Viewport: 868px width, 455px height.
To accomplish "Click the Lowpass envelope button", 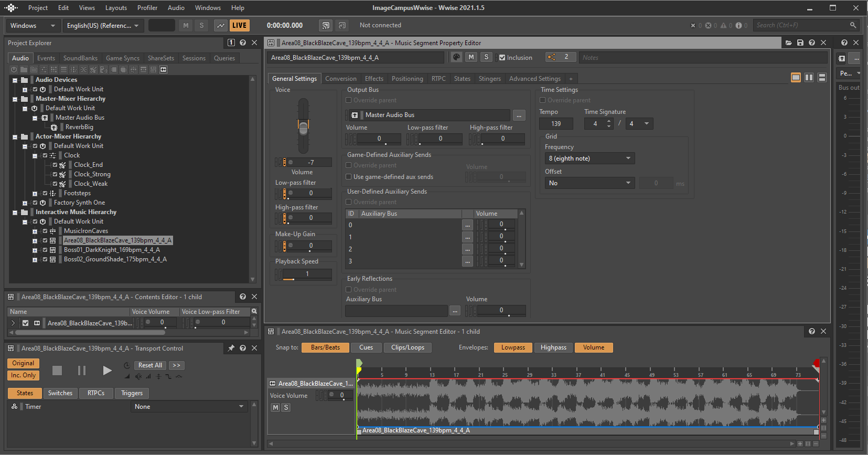I will (x=512, y=347).
